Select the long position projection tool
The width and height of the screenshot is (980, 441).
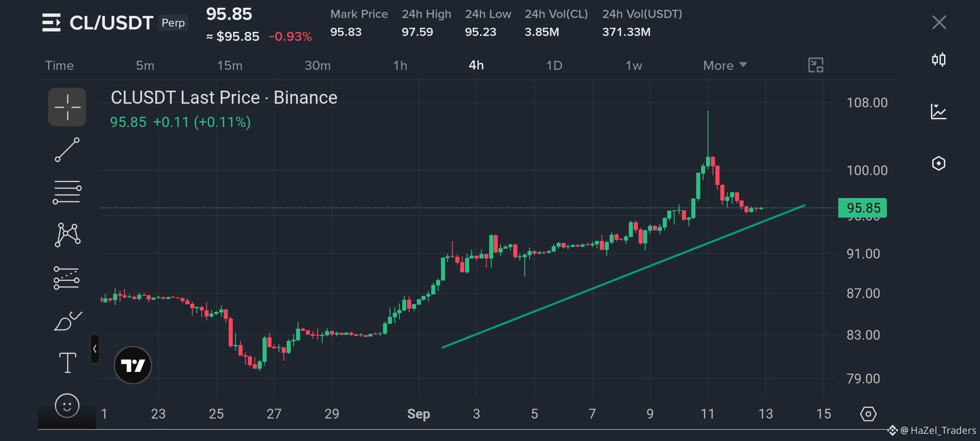coord(67,278)
